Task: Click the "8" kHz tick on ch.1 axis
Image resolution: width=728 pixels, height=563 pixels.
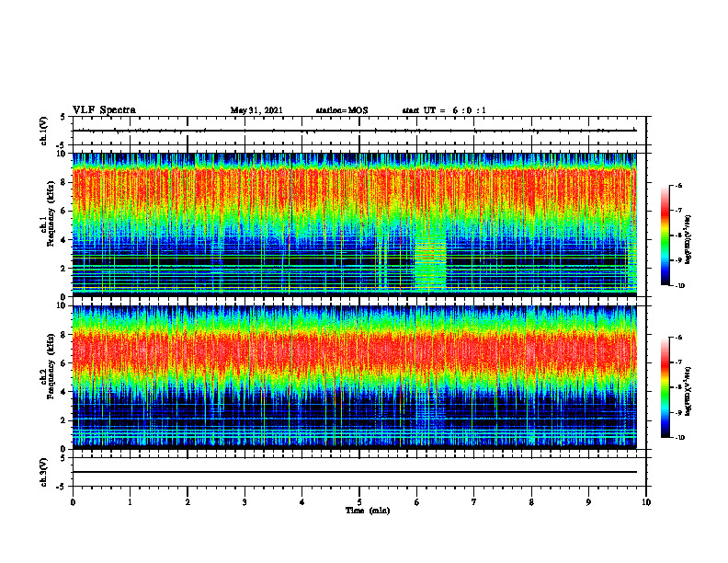Action: coord(64,182)
